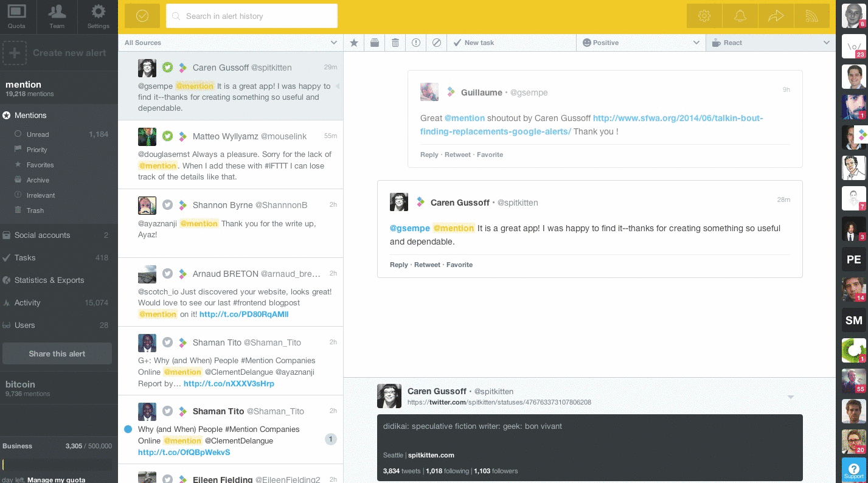Open the React dropdown
Screen dimensions: 868x483
[771, 43]
